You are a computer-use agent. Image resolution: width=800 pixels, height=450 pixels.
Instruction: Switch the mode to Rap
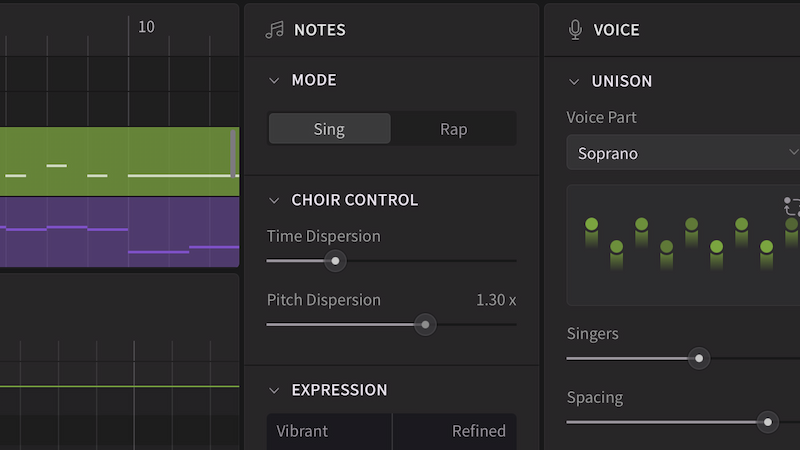pos(453,129)
